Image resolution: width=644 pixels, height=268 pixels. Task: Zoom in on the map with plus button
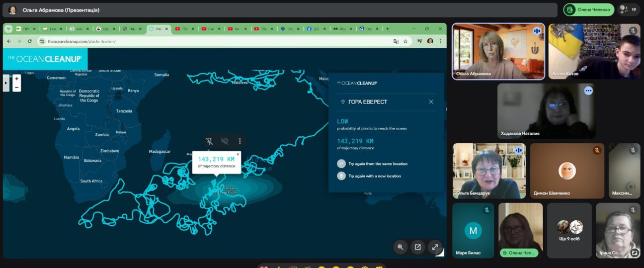17,79
